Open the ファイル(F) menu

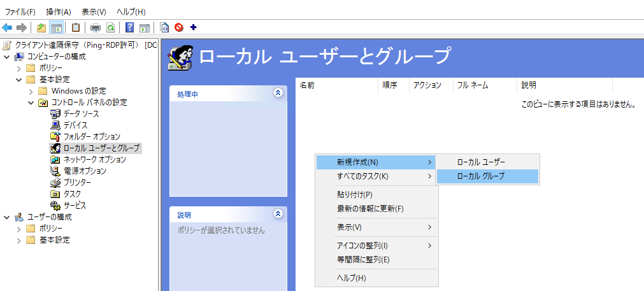click(x=20, y=12)
